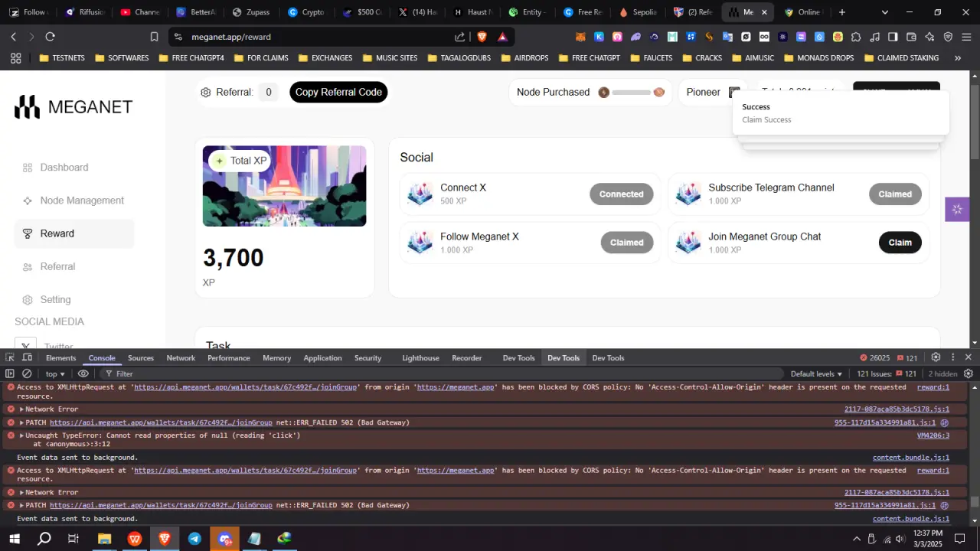Click the Total XP city thumbnail
Viewport: 980px width, 551px height.
284,186
